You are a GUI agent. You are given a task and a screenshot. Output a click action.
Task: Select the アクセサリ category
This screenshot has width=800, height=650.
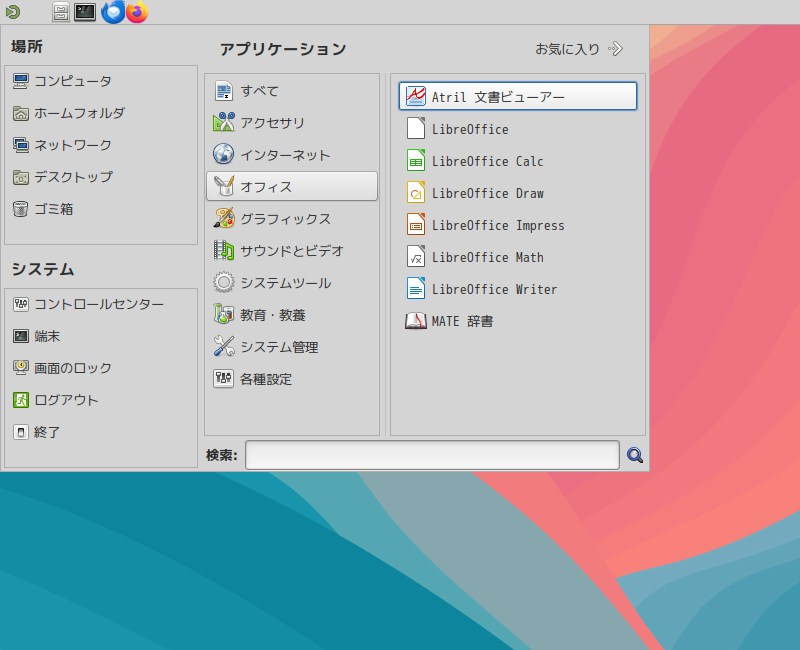(x=292, y=122)
